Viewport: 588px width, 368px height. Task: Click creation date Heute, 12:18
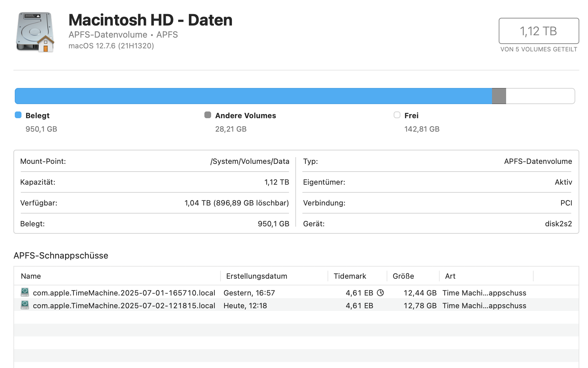click(x=245, y=306)
